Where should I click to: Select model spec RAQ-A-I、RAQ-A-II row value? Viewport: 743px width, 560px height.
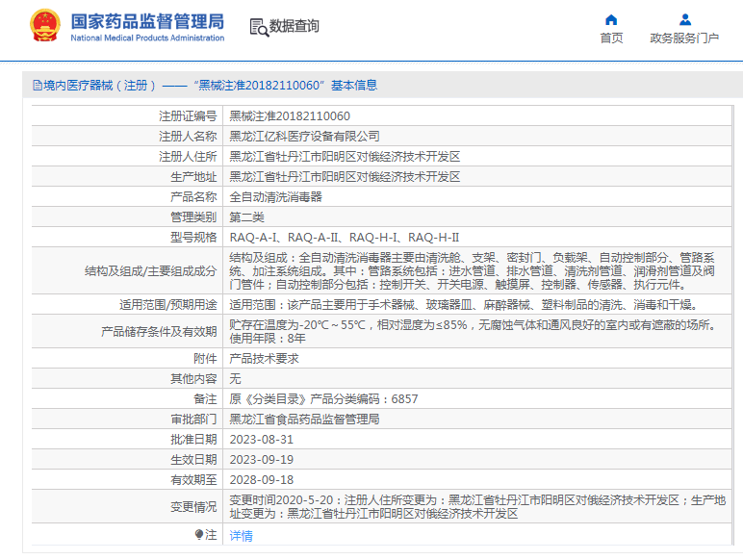(345, 238)
